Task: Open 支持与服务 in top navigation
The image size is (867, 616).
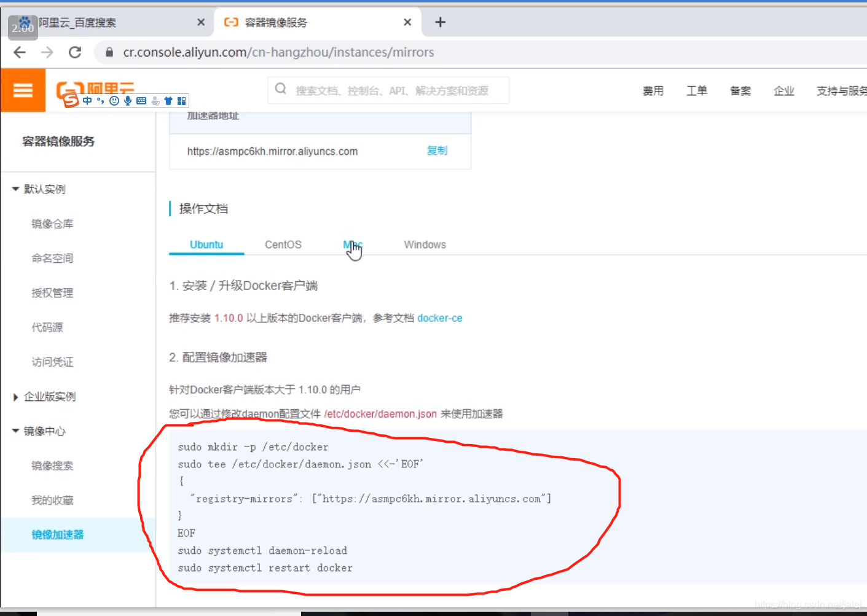Action: tap(841, 91)
